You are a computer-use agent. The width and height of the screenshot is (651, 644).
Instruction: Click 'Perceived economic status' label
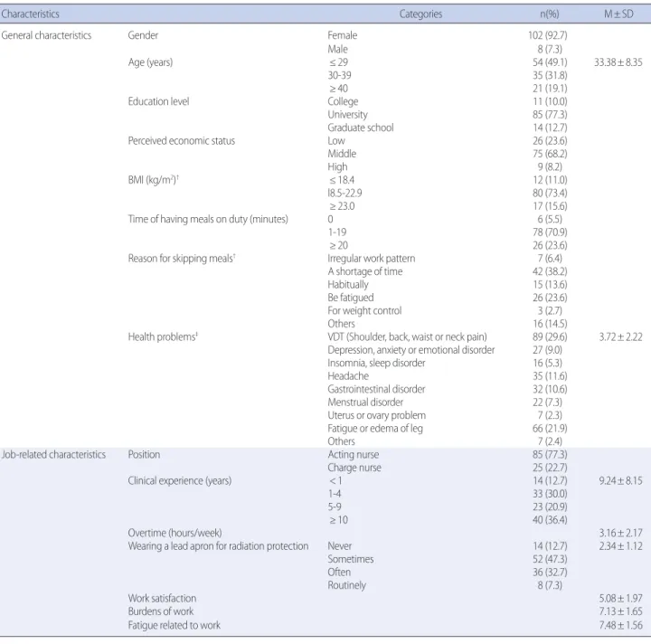click(182, 141)
